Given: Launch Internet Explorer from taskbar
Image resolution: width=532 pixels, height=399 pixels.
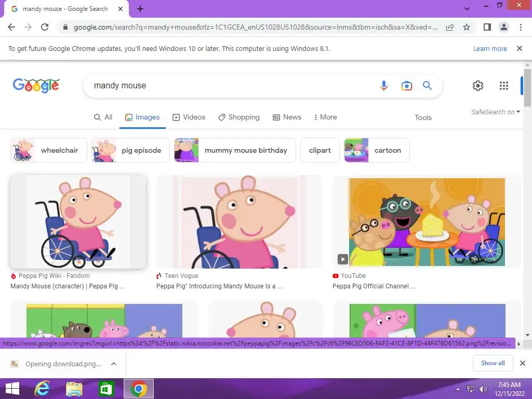Looking at the screenshot, I should click(42, 389).
